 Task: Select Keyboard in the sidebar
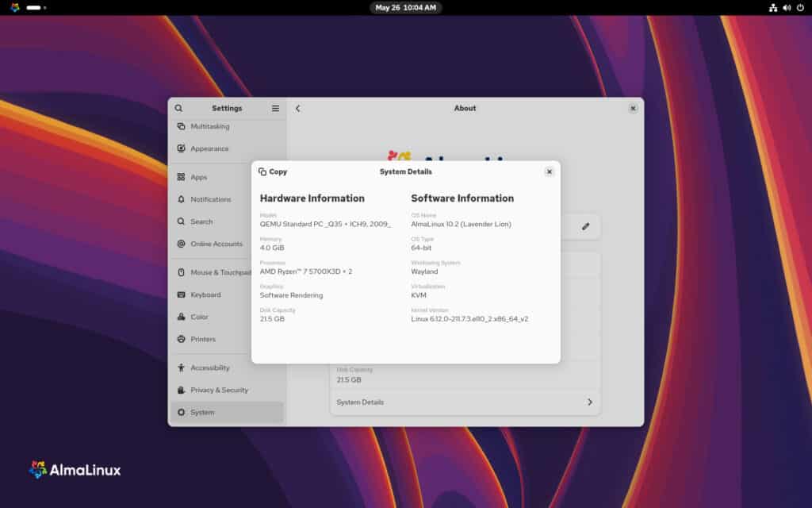[227, 295]
